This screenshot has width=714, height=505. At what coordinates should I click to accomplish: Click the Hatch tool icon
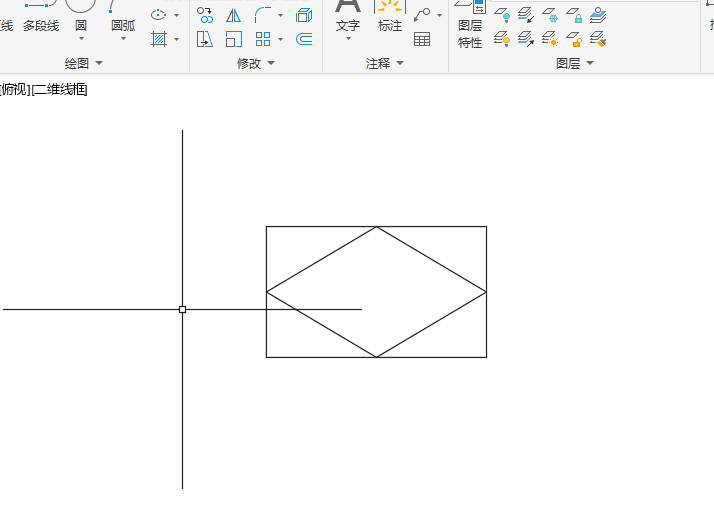point(159,39)
